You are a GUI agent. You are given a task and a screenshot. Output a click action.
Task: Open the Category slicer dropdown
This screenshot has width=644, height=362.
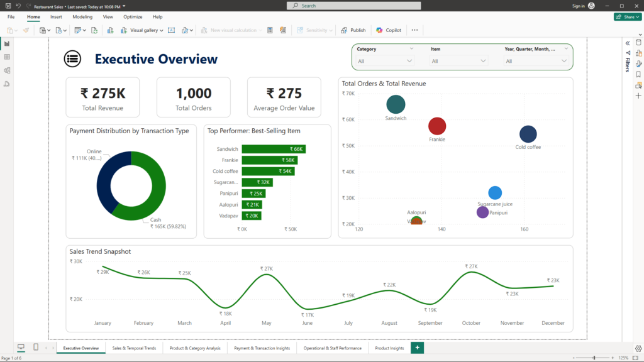point(385,61)
